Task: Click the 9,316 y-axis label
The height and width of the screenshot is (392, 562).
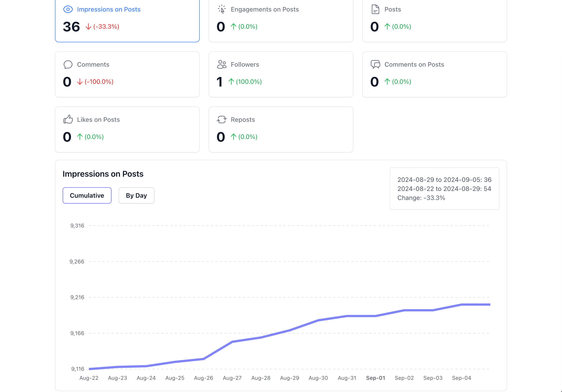Action: 77,226
